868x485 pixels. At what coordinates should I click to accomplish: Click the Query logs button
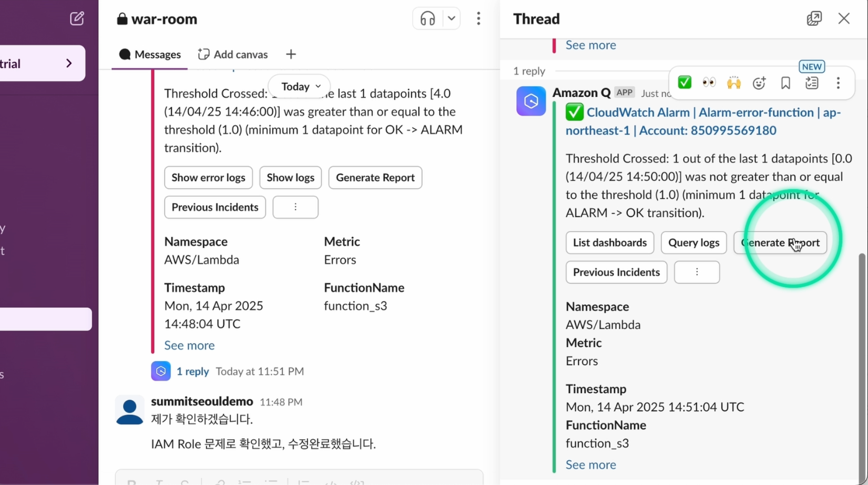pos(694,242)
